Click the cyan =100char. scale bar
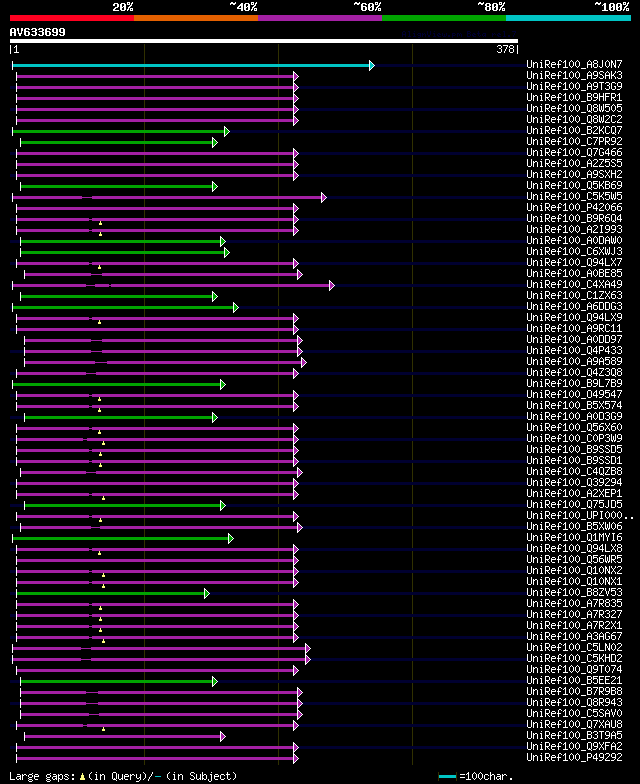 click(x=448, y=776)
